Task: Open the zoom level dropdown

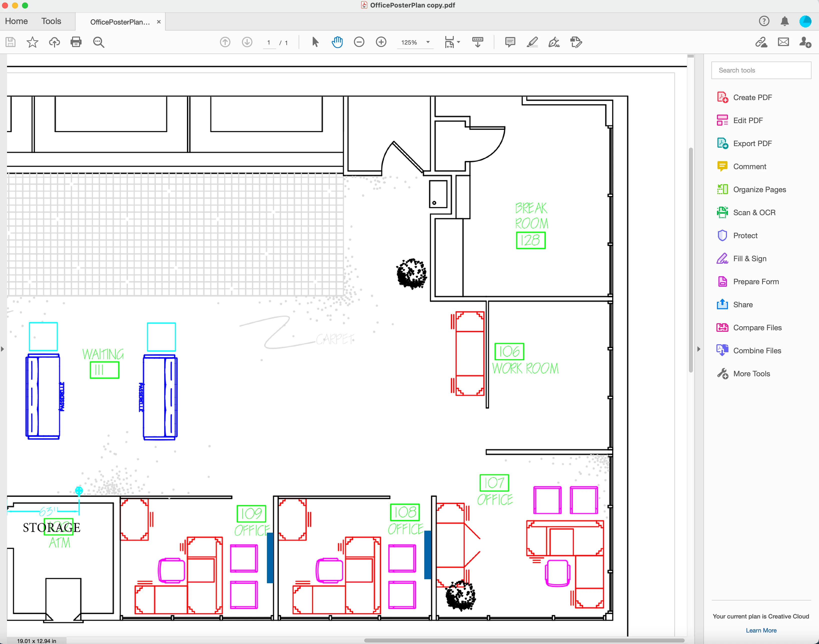Action: click(x=428, y=42)
